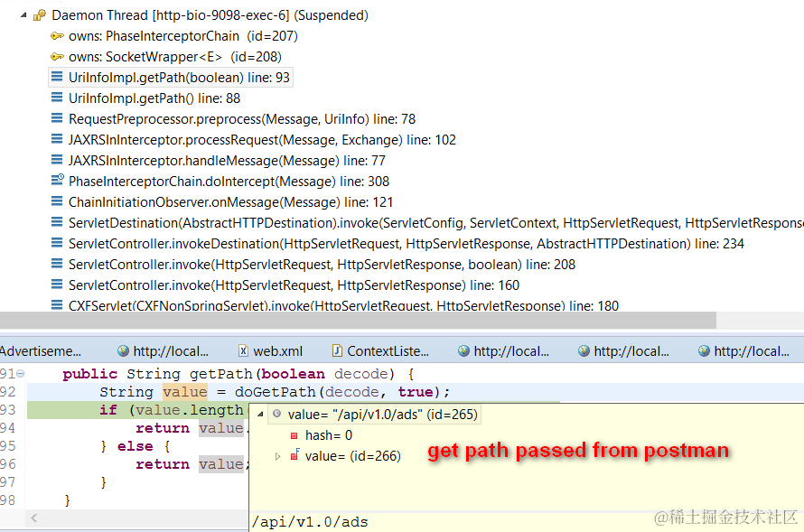Click the editor horizontal scroll left arrow

pyautogui.click(x=33, y=518)
